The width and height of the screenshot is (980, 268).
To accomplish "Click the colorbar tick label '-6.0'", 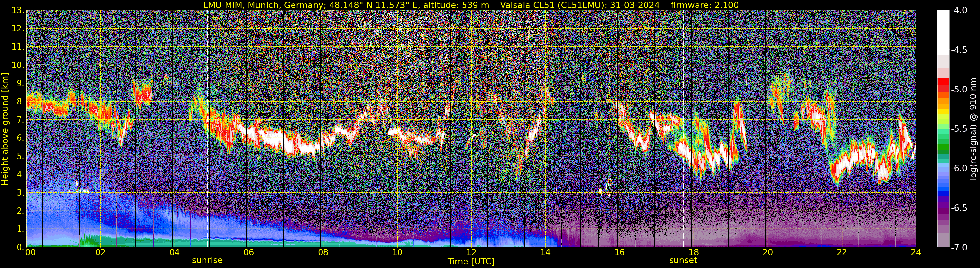I will 959,168.
